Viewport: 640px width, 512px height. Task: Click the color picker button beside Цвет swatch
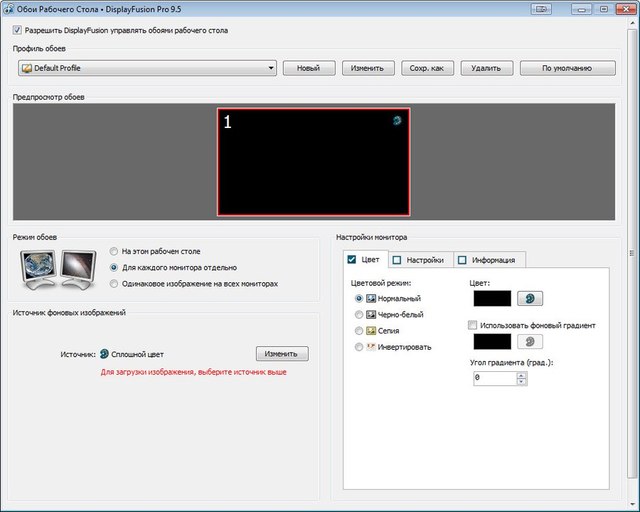(529, 299)
